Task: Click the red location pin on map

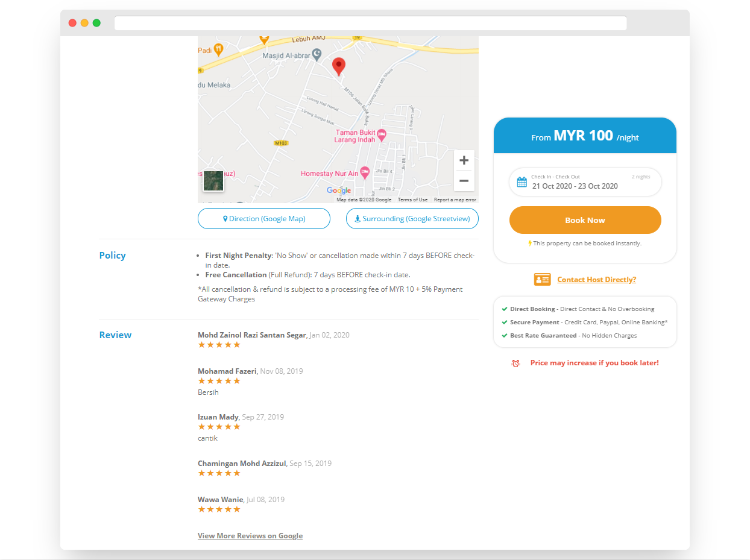Action: [339, 65]
